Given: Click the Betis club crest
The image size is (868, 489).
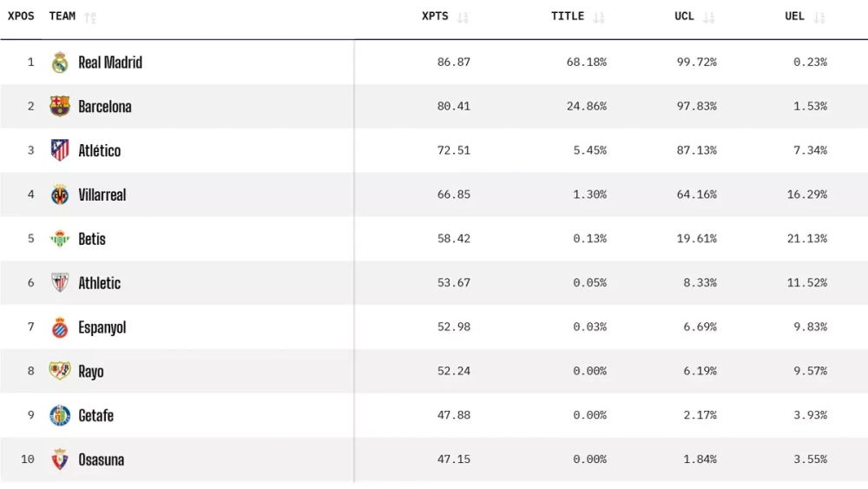Looking at the screenshot, I should click(60, 239).
